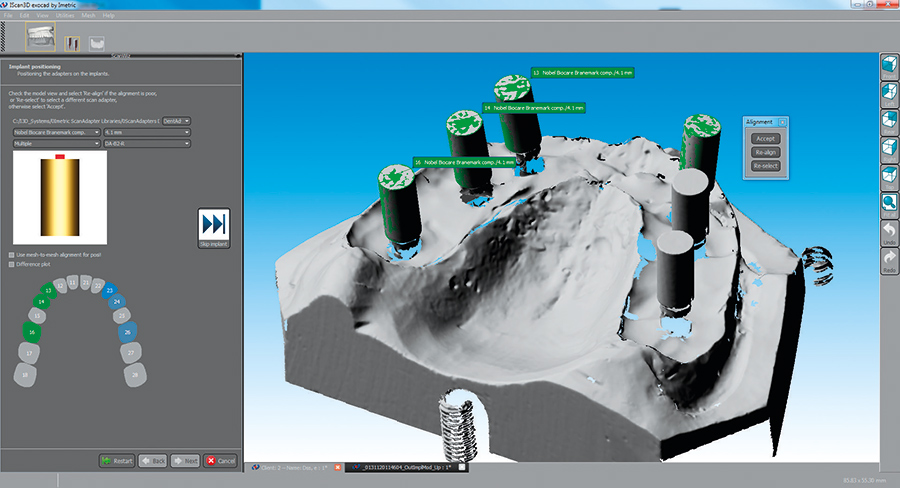Switch to the Left view
This screenshot has width=900, height=488.
tap(889, 95)
